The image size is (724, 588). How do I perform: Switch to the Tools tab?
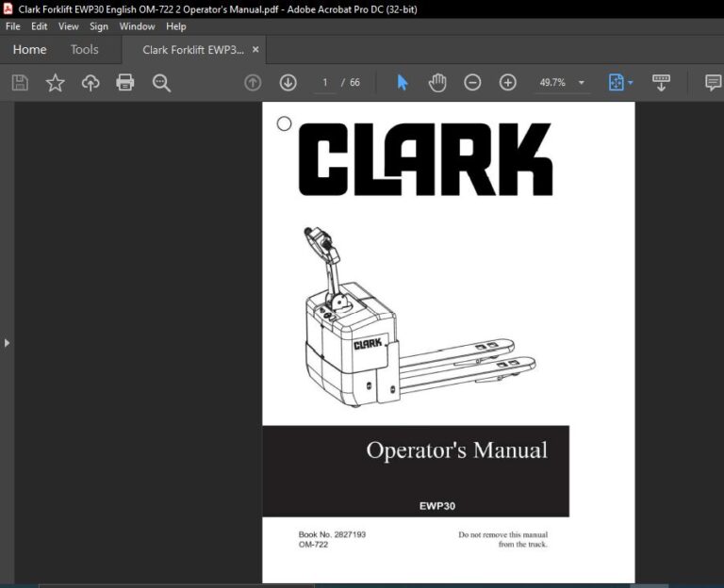[x=85, y=49]
